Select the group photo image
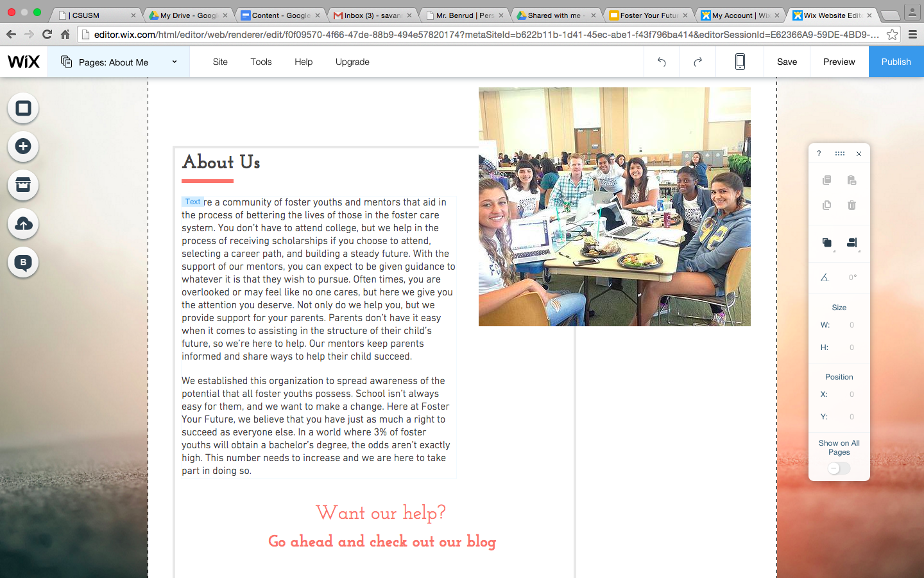The height and width of the screenshot is (578, 924). point(615,207)
